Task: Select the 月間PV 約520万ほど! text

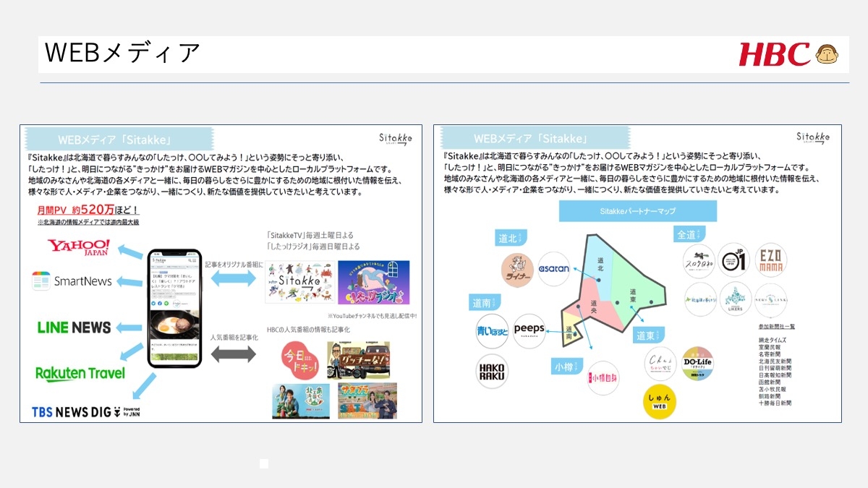Action: [x=88, y=210]
